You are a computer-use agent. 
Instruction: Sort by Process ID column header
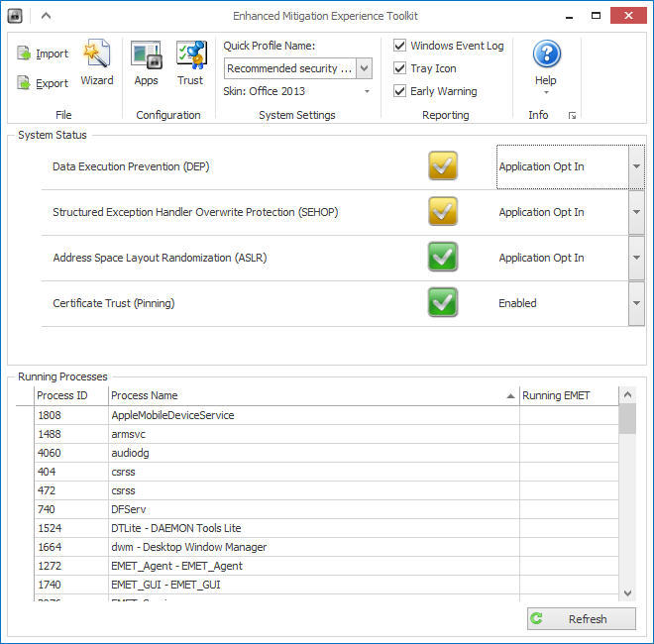tap(71, 395)
